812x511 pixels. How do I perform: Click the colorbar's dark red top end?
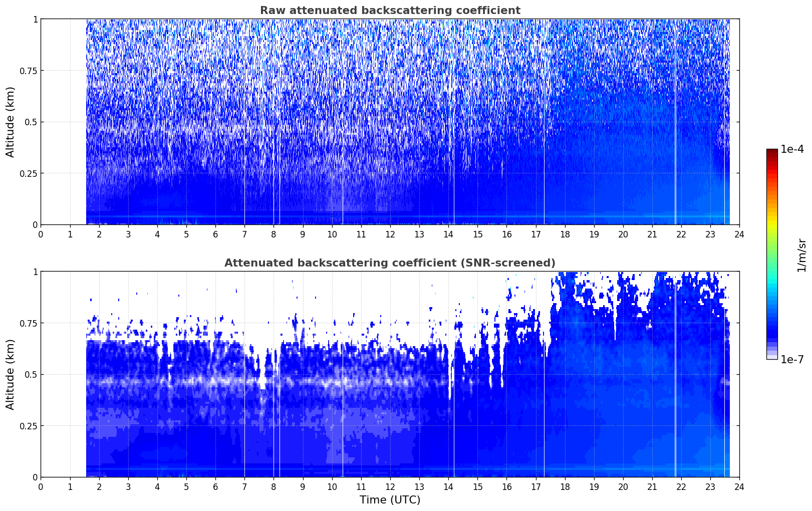pyautogui.click(x=772, y=152)
